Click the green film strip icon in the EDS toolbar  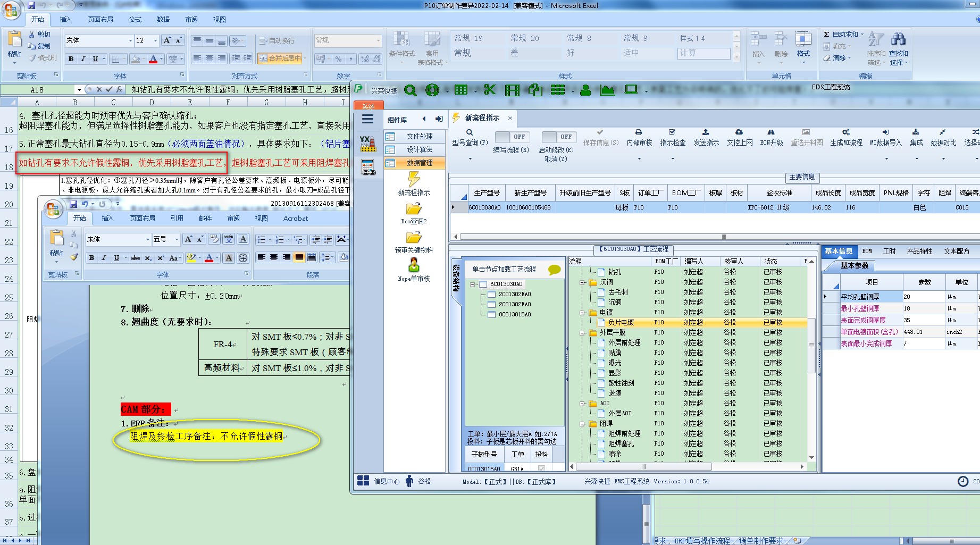(512, 90)
